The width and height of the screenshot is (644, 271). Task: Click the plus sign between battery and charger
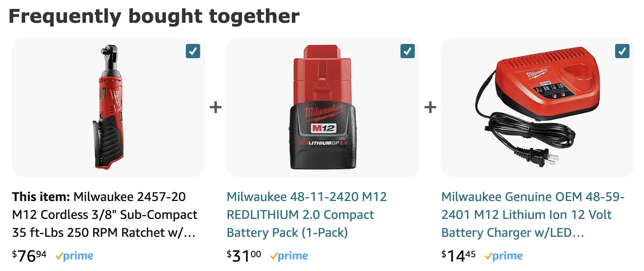click(x=430, y=107)
